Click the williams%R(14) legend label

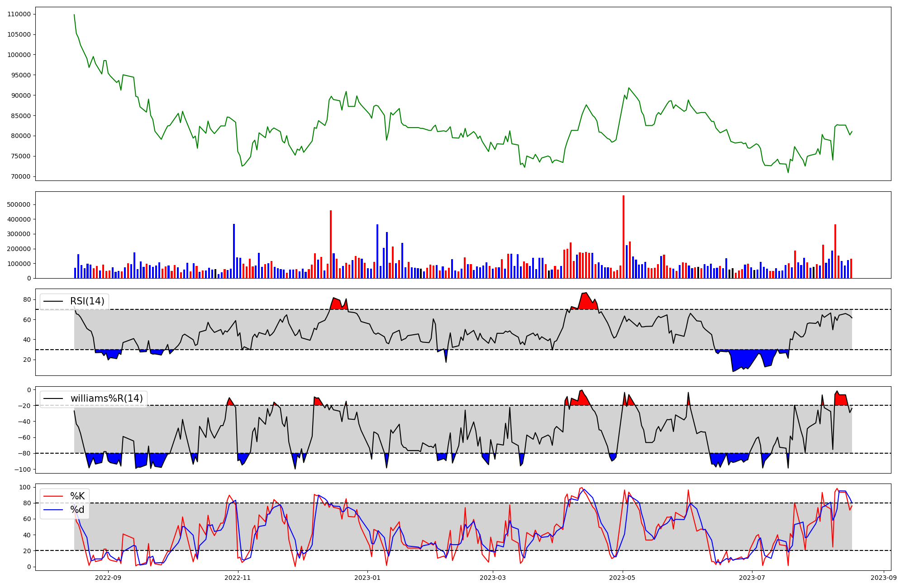(x=106, y=398)
